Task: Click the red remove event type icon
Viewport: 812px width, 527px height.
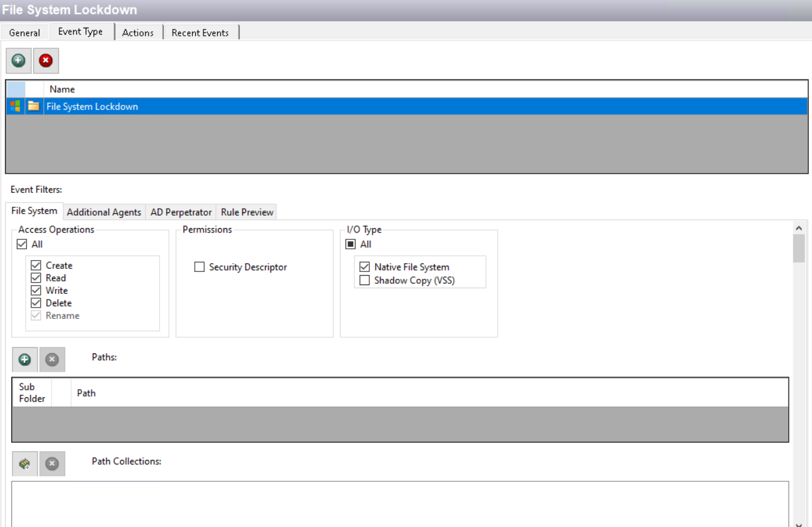Action: point(46,61)
